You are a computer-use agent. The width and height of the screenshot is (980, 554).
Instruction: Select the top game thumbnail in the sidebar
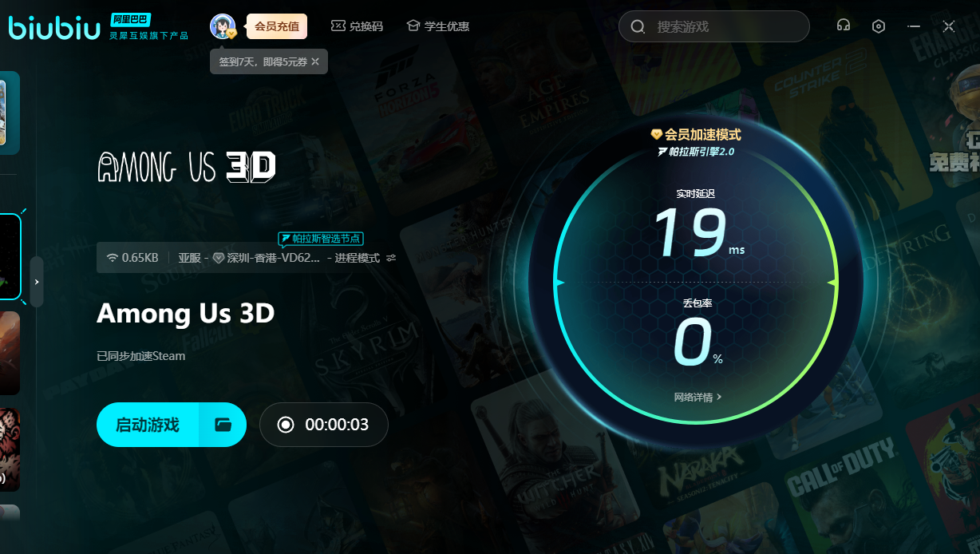coord(8,113)
